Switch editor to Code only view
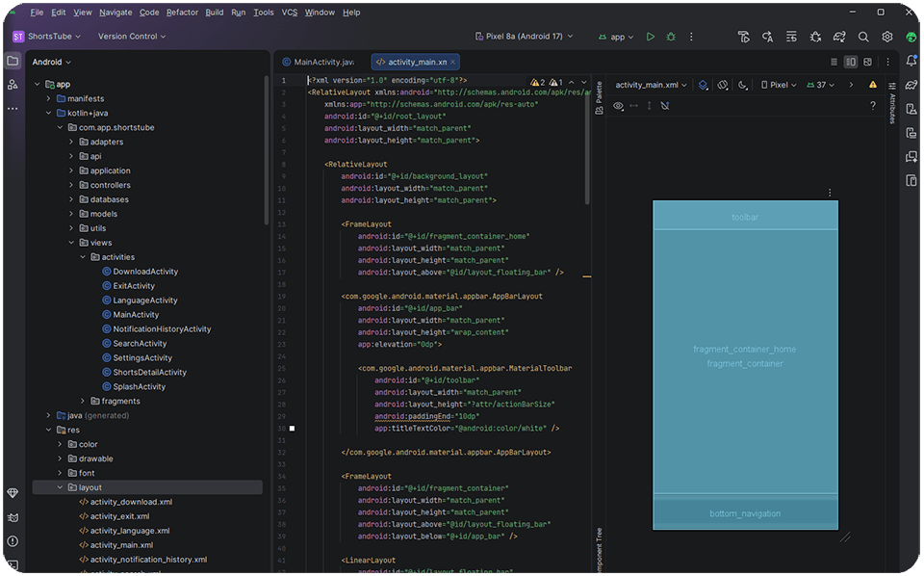 834,62
